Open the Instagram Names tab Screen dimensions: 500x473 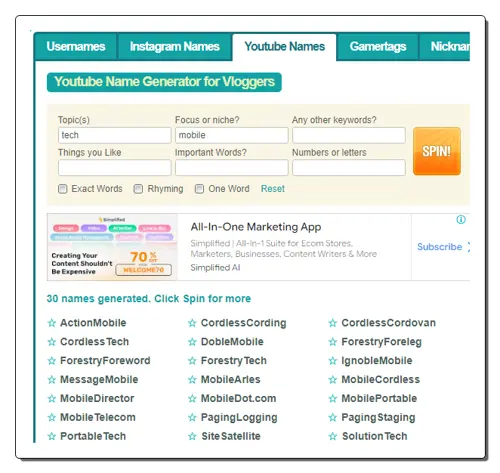point(175,47)
